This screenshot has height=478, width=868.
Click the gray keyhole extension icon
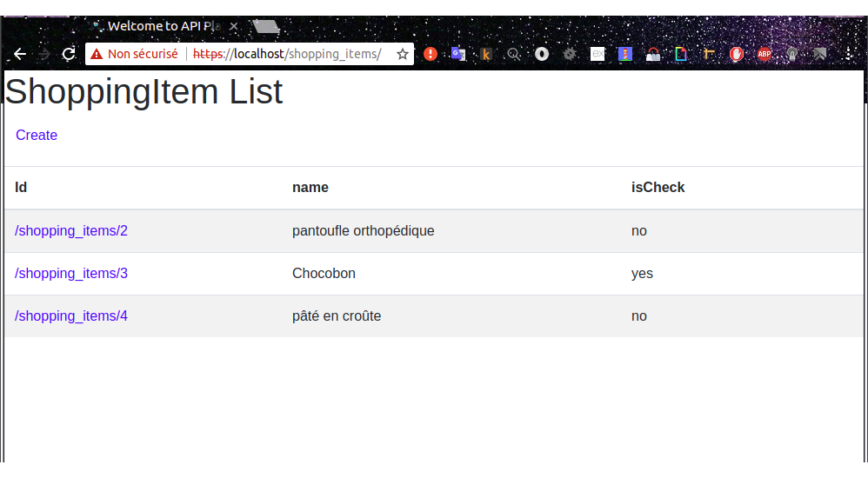(792, 54)
